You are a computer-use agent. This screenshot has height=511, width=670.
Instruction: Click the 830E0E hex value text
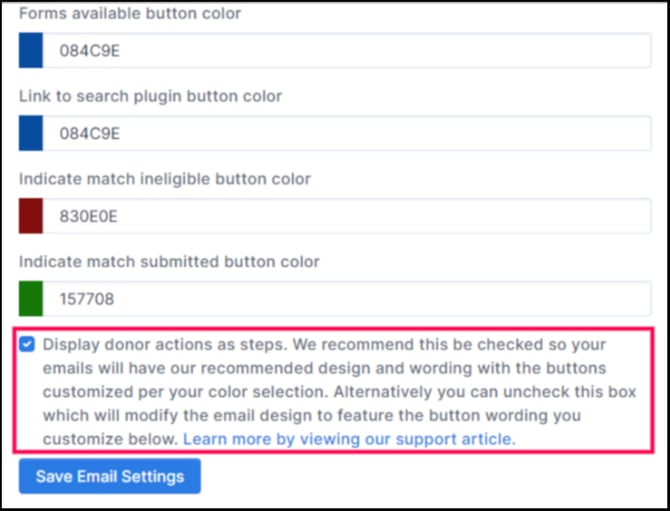89,216
